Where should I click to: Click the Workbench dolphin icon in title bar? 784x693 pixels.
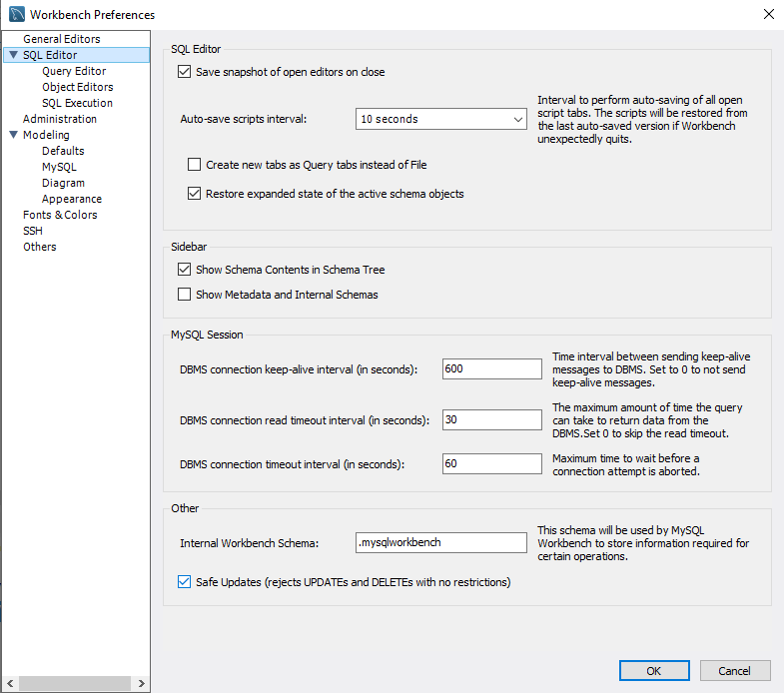(x=17, y=15)
